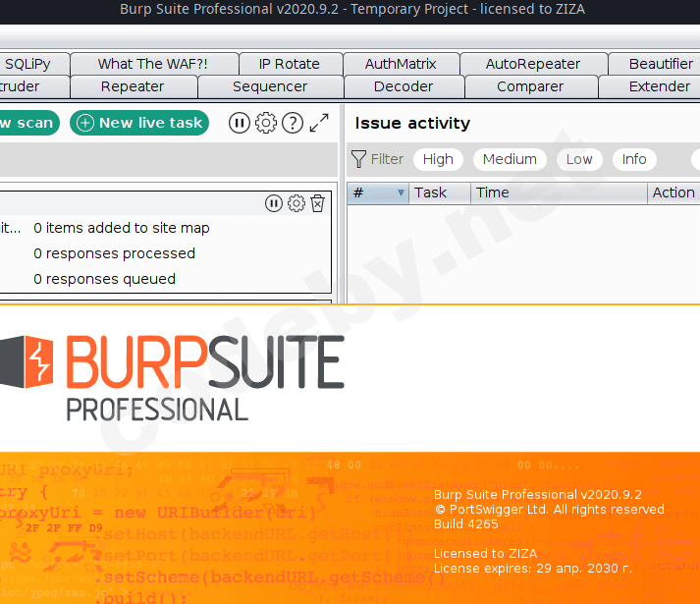The width and height of the screenshot is (700, 604).
Task: Click the Action column header
Action: coord(673,193)
